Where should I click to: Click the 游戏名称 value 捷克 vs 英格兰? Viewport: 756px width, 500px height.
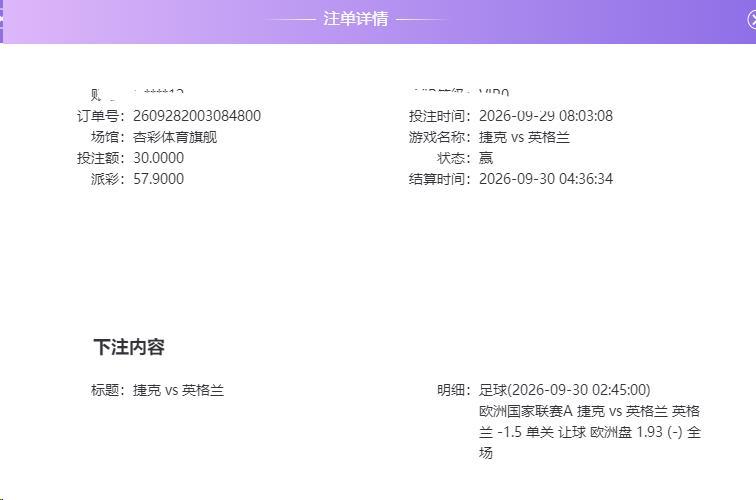click(x=524, y=137)
